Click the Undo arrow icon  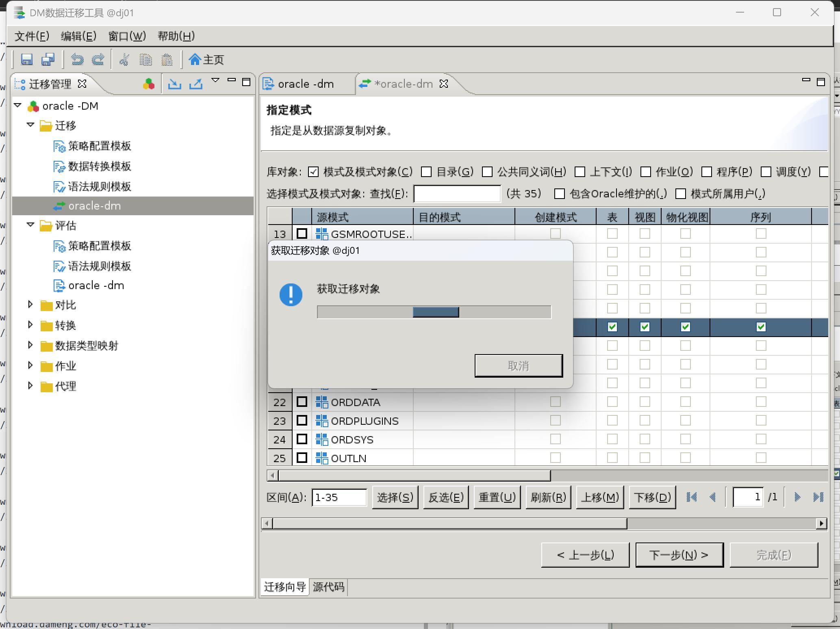(77, 60)
